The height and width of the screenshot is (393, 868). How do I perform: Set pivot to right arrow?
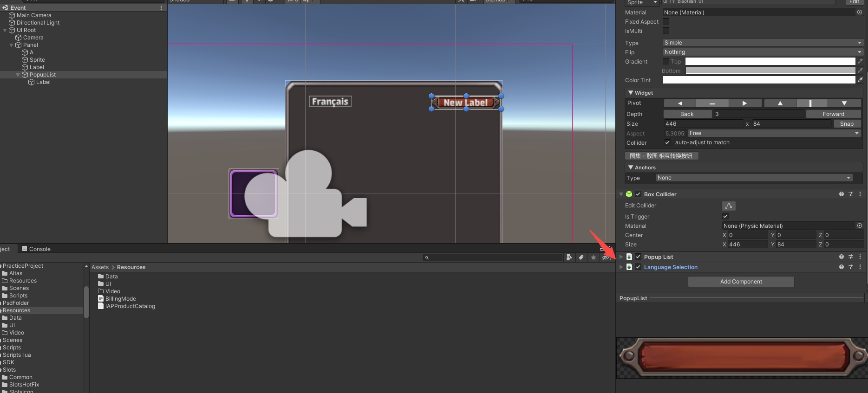tap(745, 103)
